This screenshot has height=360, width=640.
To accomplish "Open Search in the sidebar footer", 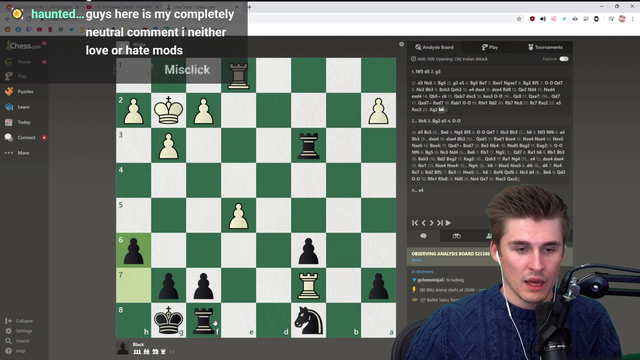I will (17, 341).
